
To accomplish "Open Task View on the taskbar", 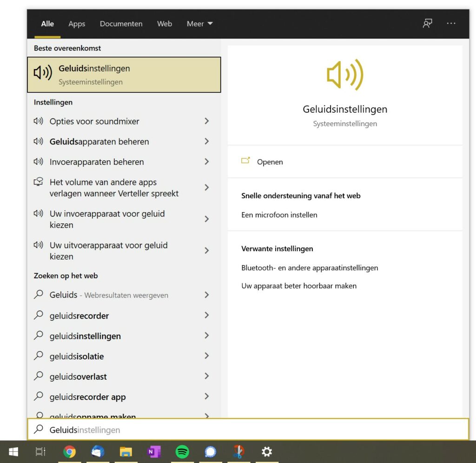I will coord(40,452).
